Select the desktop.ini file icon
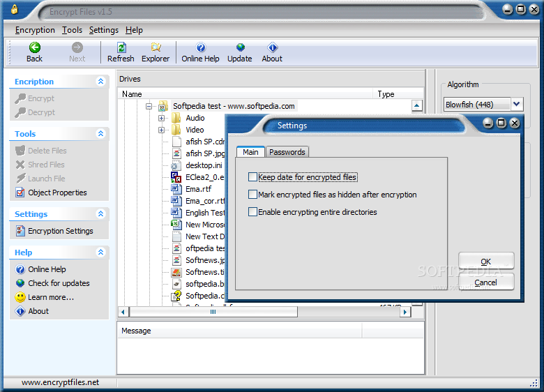The height and width of the screenshot is (392, 544). pyautogui.click(x=176, y=165)
